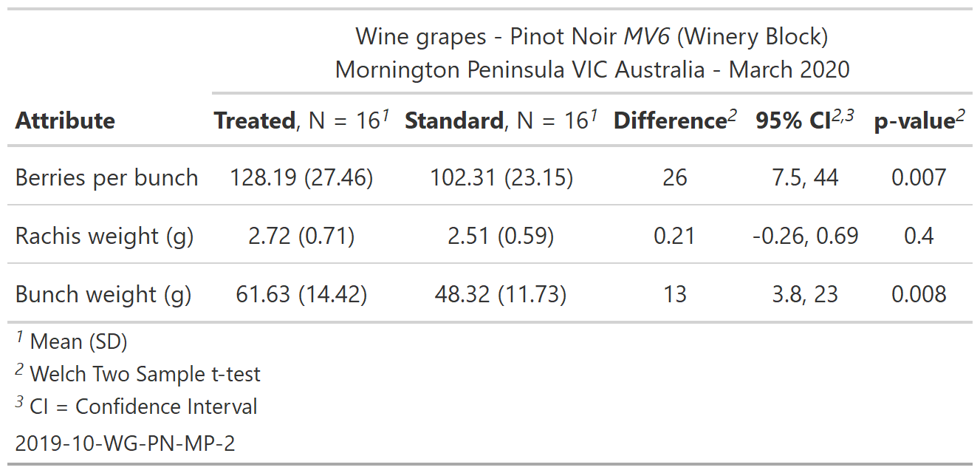This screenshot has width=980, height=473.
Task: Click the confidence interval -0.26, 0.69
Action: (805, 236)
